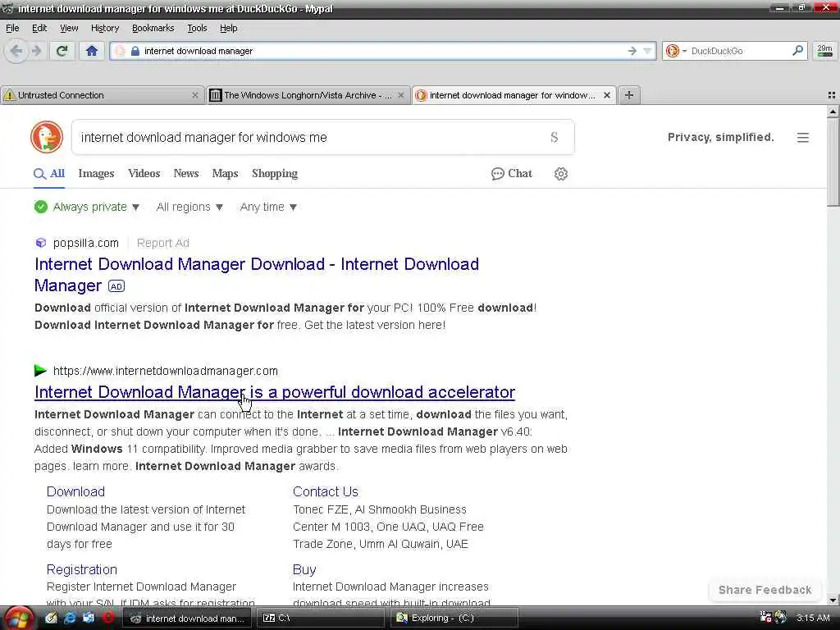
Task: Click the DuckDuckGo duck logo
Action: click(47, 137)
